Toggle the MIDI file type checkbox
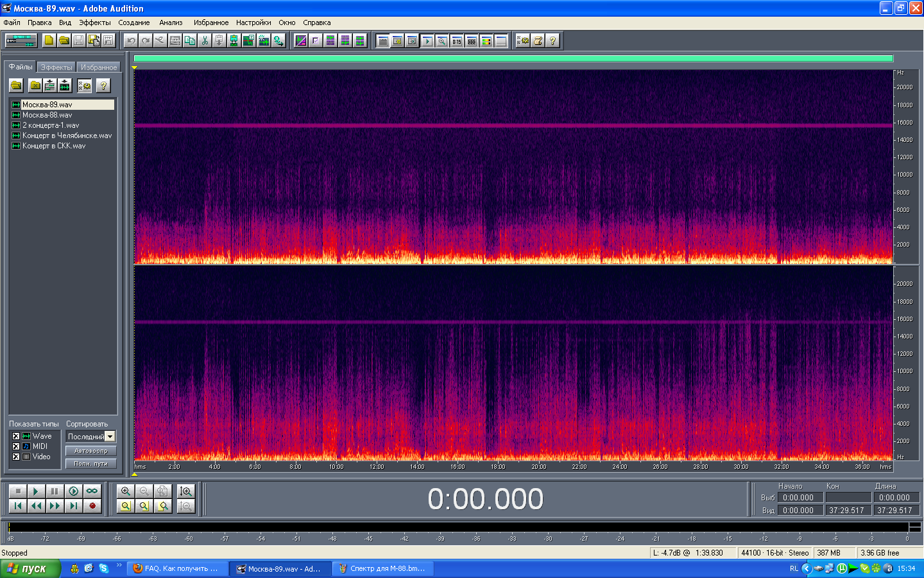Screen dimensions: 924x578 coord(16,446)
